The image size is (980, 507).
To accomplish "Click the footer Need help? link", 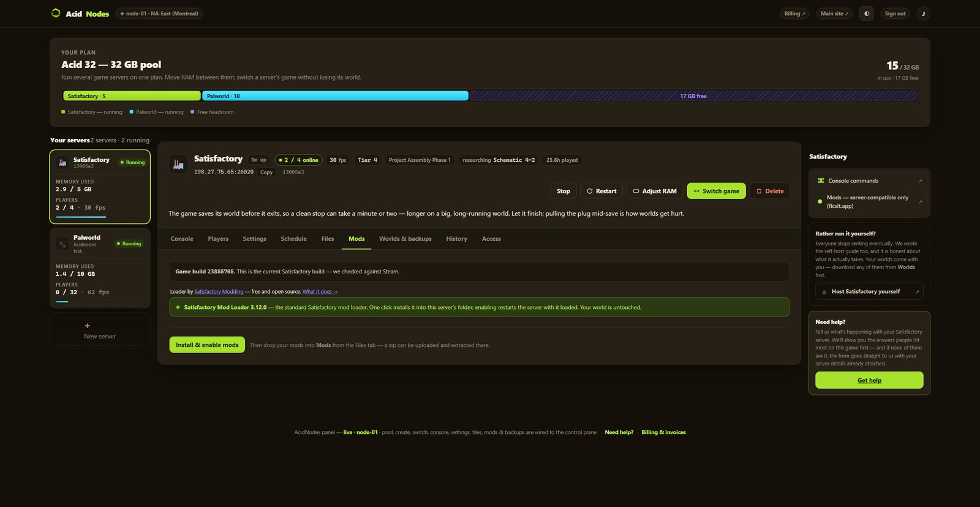I will click(619, 432).
